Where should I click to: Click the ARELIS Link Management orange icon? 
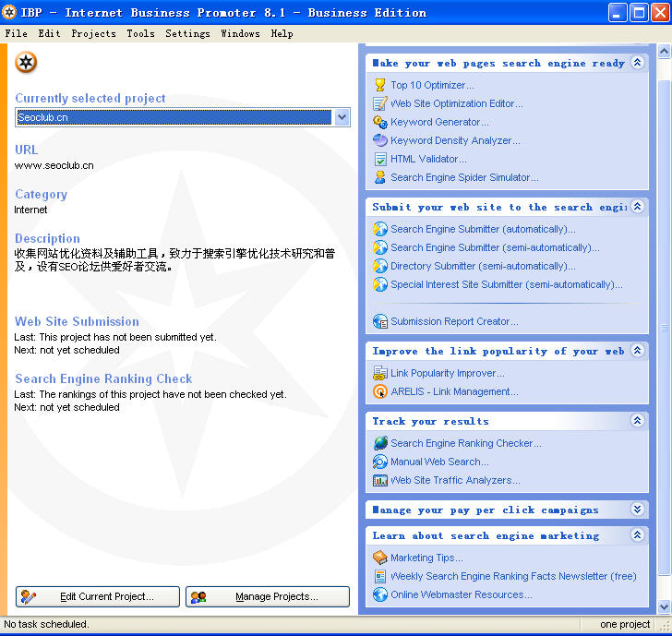pyautogui.click(x=379, y=391)
